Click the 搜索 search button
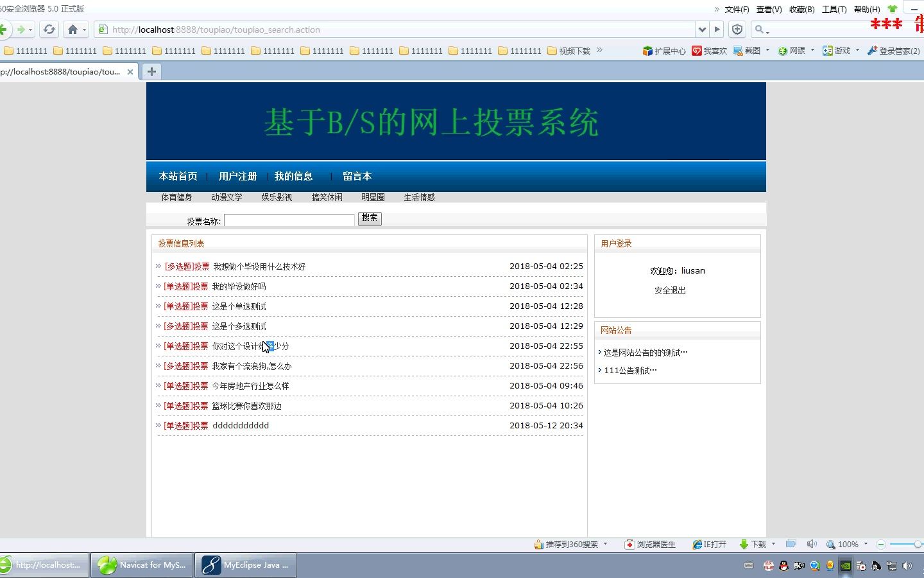The width and height of the screenshot is (924, 578). (x=370, y=218)
